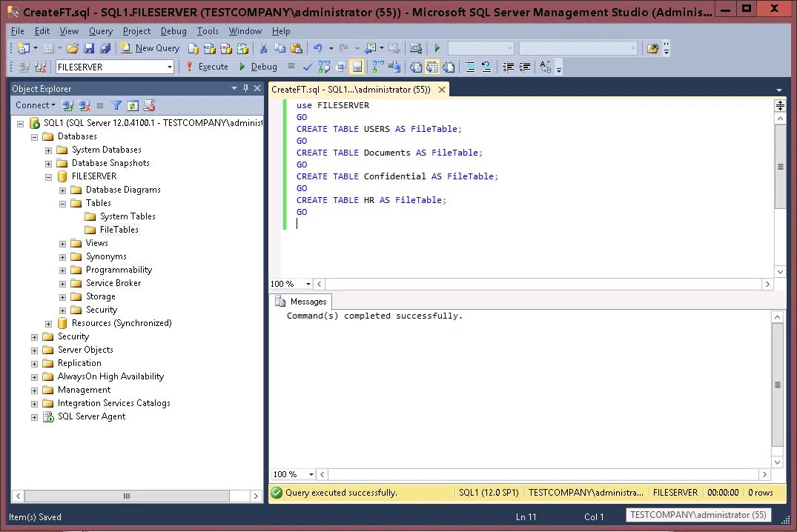Click the XMLA Query icon

pos(242,48)
